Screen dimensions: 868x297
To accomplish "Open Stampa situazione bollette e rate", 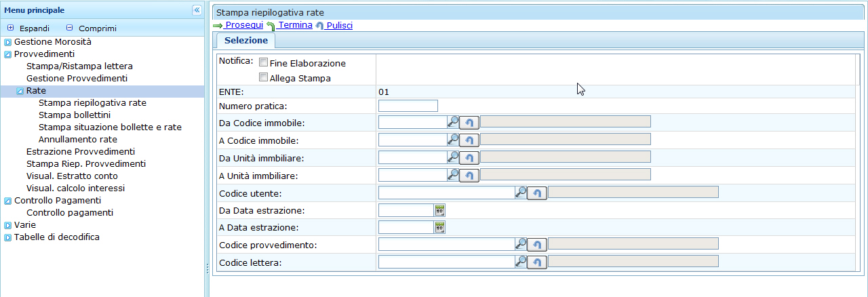I will tap(110, 127).
